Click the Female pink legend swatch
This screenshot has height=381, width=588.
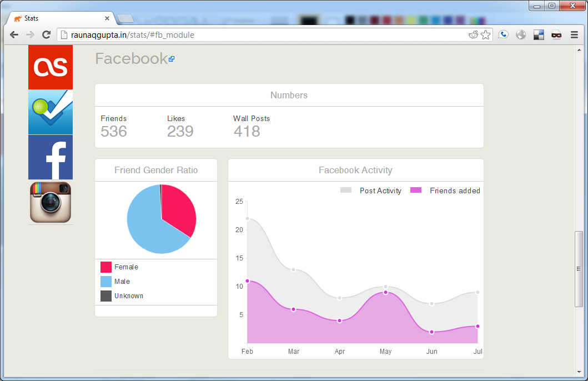pos(105,267)
